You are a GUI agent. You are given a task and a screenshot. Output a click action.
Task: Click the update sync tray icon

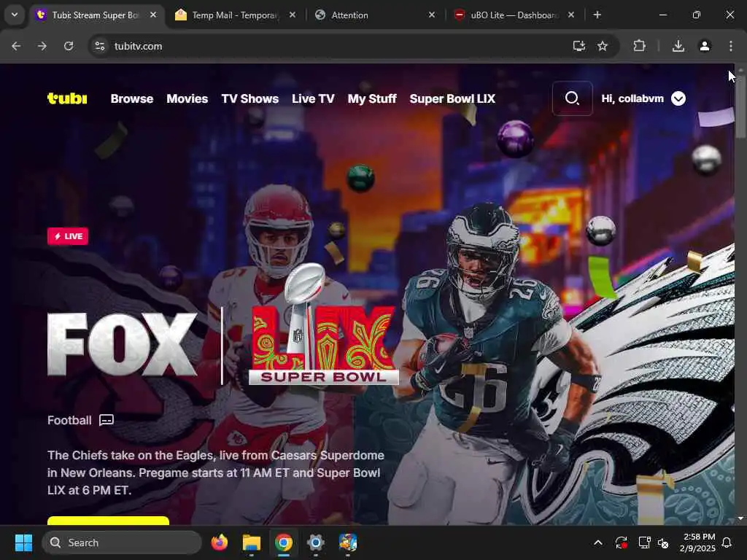[622, 542]
